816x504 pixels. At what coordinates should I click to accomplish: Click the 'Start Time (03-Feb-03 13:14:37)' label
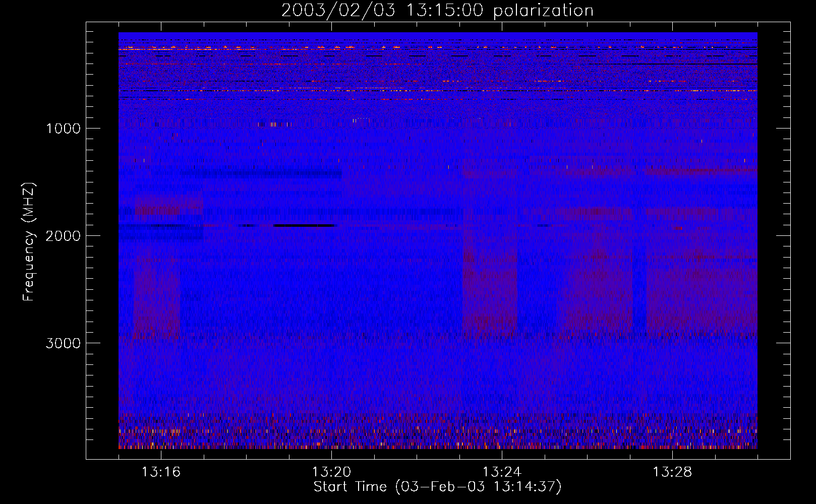[437, 487]
